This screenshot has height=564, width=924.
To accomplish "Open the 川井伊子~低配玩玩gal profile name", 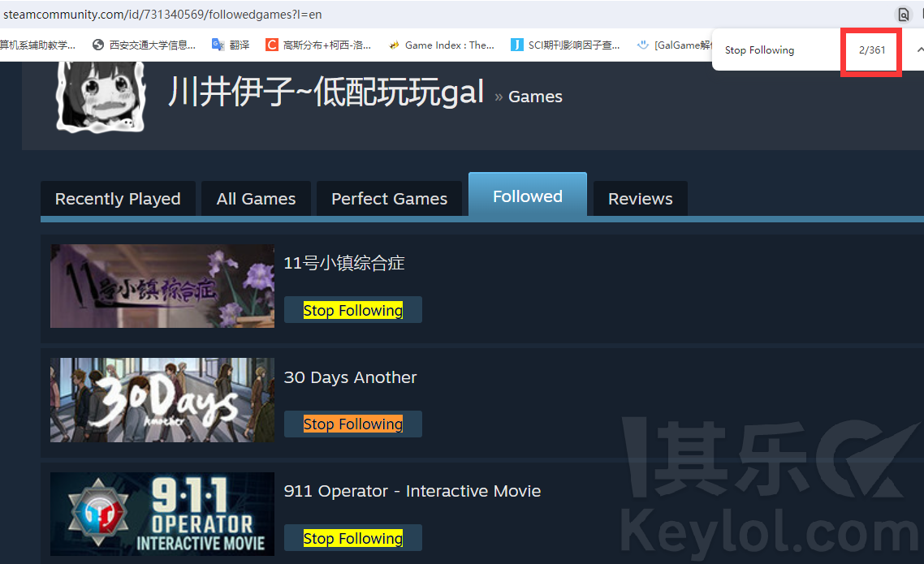I will pyautogui.click(x=326, y=93).
